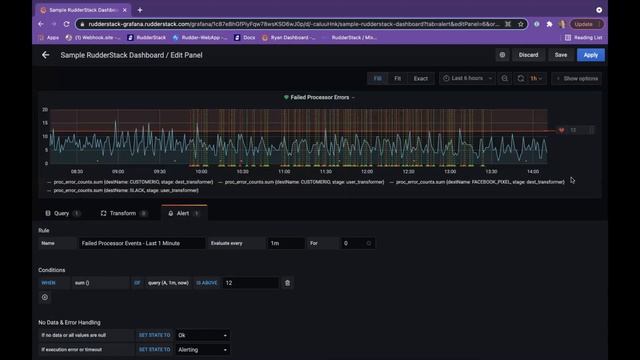Open Reading List
Image resolution: width=640 pixels, height=360 pixels.
click(584, 38)
